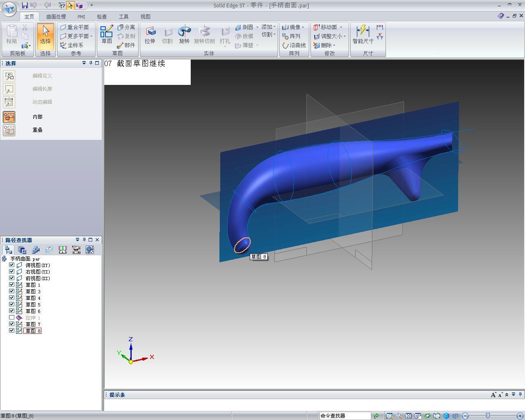
Task: Click the 坐标系 (Coordinate System) command
Action: [x=72, y=45]
